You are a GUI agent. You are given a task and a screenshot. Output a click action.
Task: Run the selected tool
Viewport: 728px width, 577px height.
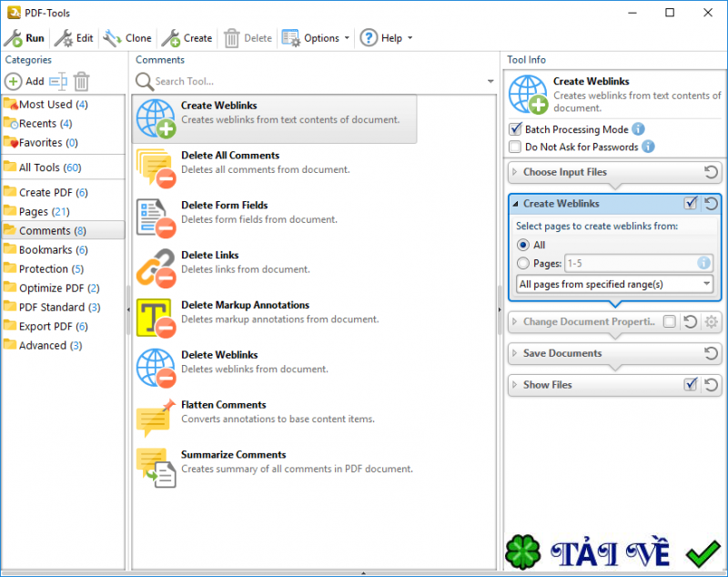pyautogui.click(x=25, y=38)
